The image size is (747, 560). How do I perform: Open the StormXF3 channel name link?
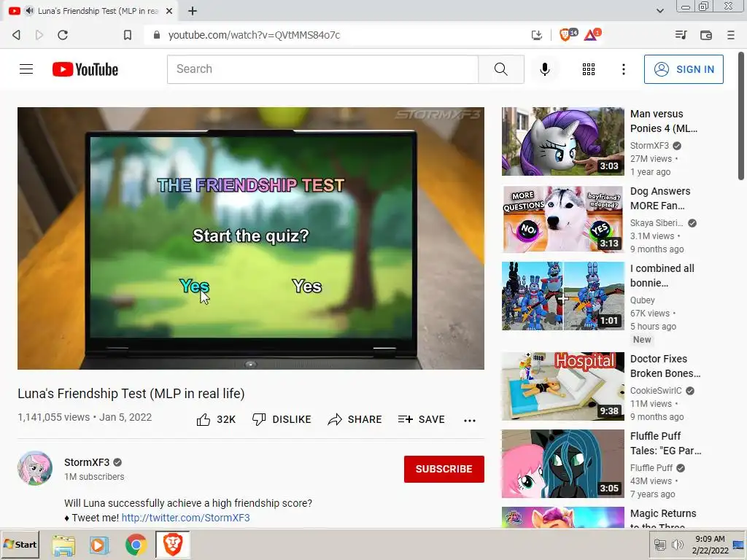pos(87,462)
